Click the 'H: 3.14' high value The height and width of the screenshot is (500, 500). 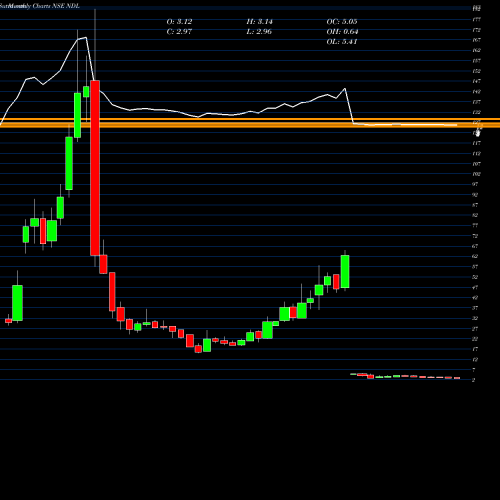point(259,22)
